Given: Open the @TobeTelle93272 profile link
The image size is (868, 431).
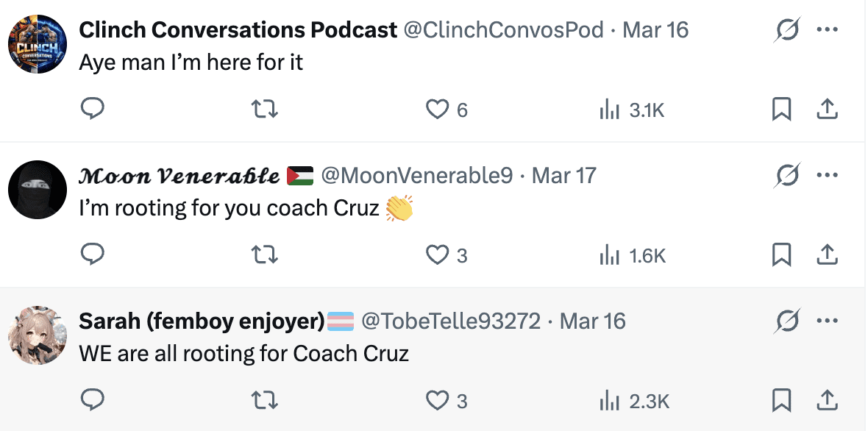Looking at the screenshot, I should point(451,321).
